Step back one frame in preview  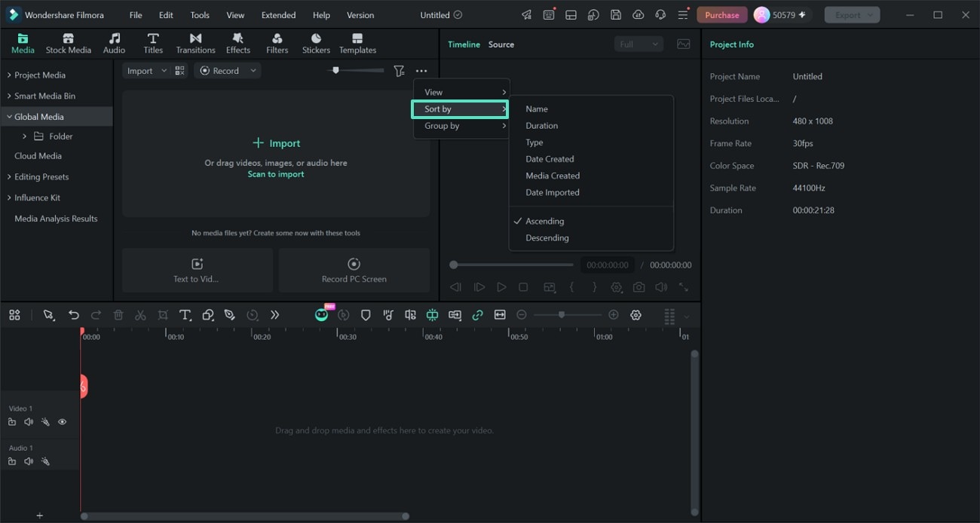[x=455, y=287]
